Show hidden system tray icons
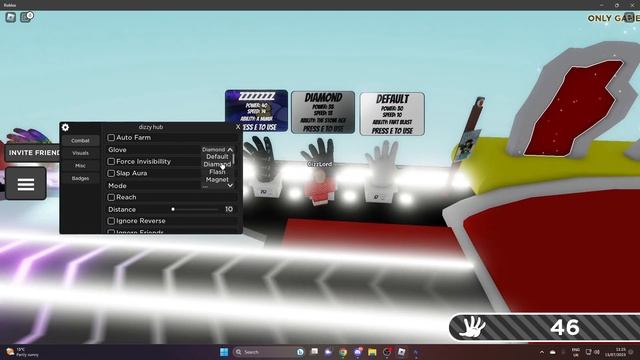640x360 pixels. 542,352
